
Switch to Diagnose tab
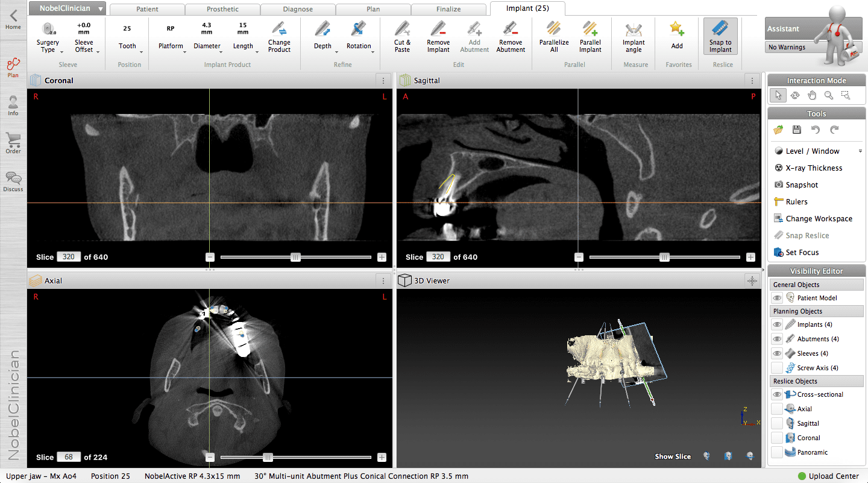[298, 9]
